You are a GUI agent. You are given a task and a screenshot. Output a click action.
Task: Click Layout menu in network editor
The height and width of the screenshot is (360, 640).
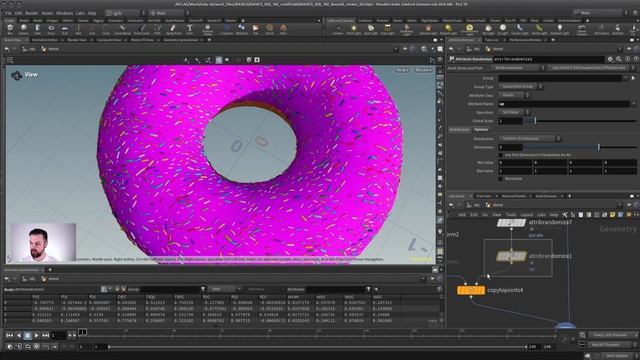click(x=527, y=215)
